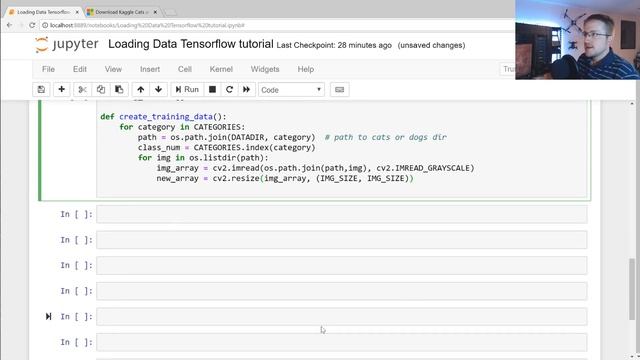
Task: Go back in browser history
Action: point(9,25)
